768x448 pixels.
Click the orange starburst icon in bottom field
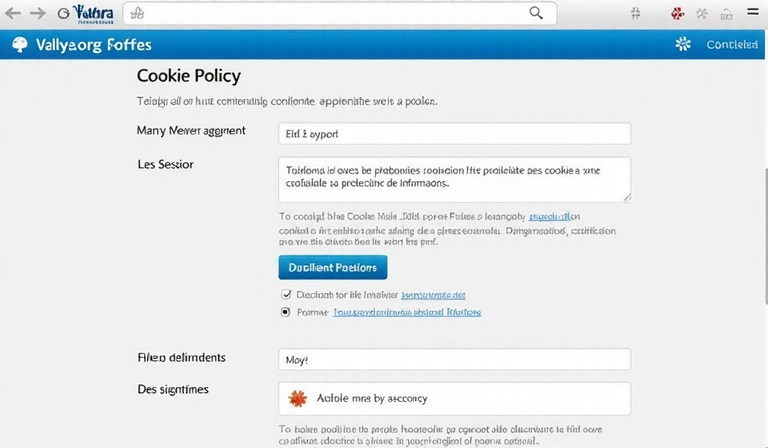coord(296,398)
